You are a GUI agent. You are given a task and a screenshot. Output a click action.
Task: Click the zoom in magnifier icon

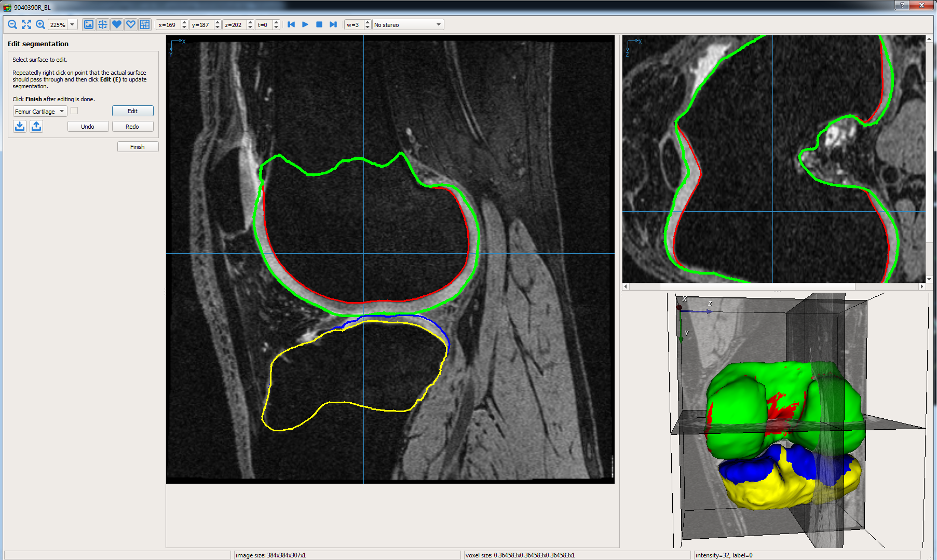(x=40, y=24)
